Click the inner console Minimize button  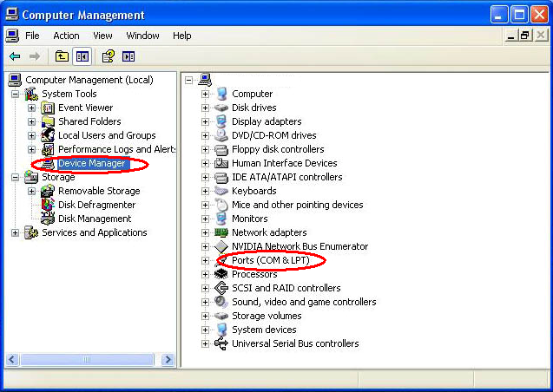tap(510, 36)
